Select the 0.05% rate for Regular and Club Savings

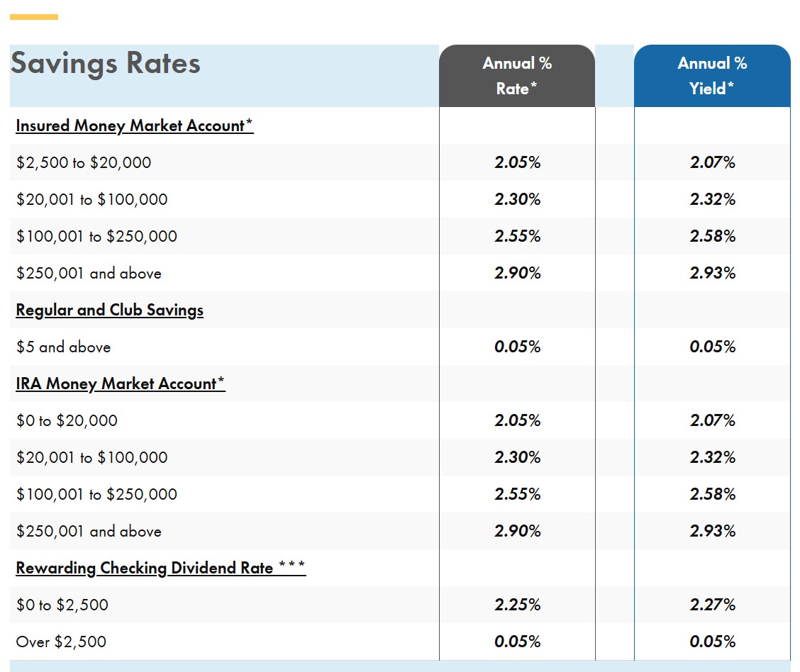point(517,347)
